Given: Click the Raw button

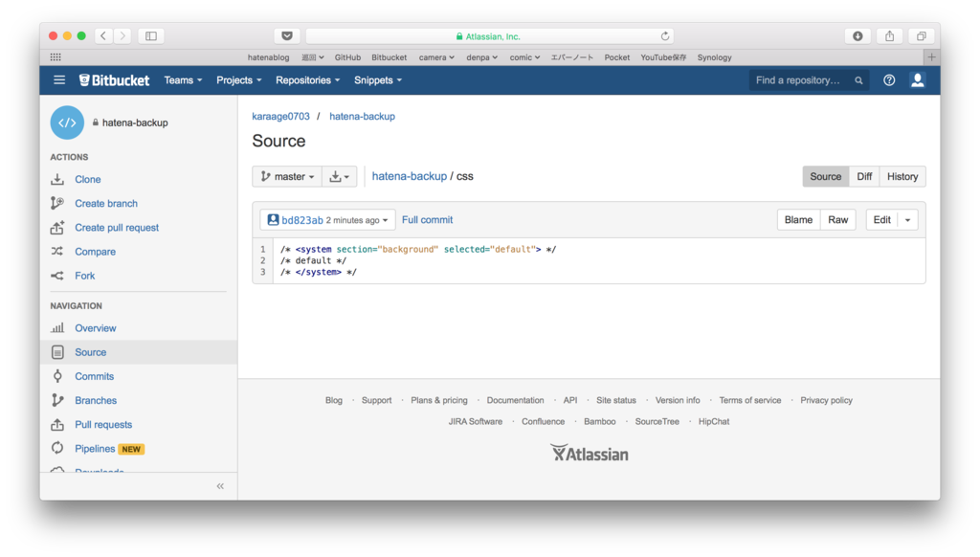Looking at the screenshot, I should click(x=837, y=220).
